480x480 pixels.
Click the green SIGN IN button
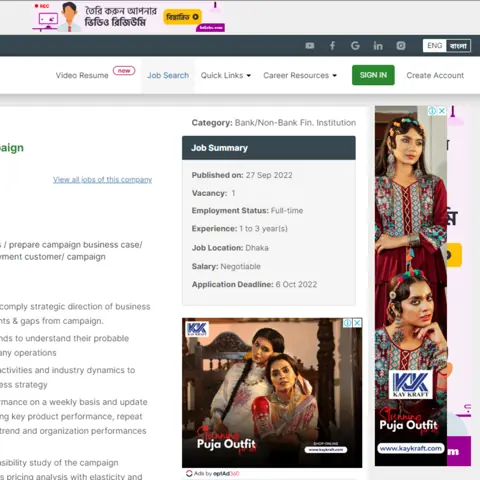click(373, 75)
